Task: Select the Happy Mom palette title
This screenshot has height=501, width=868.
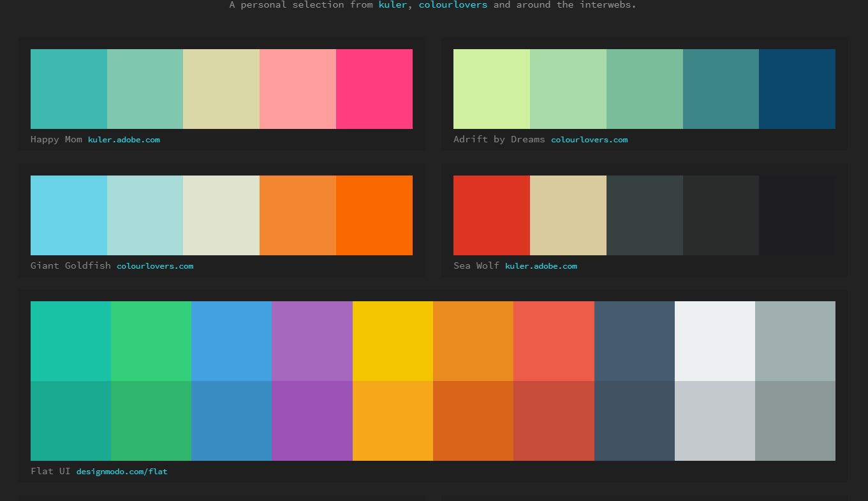Action: [56, 139]
